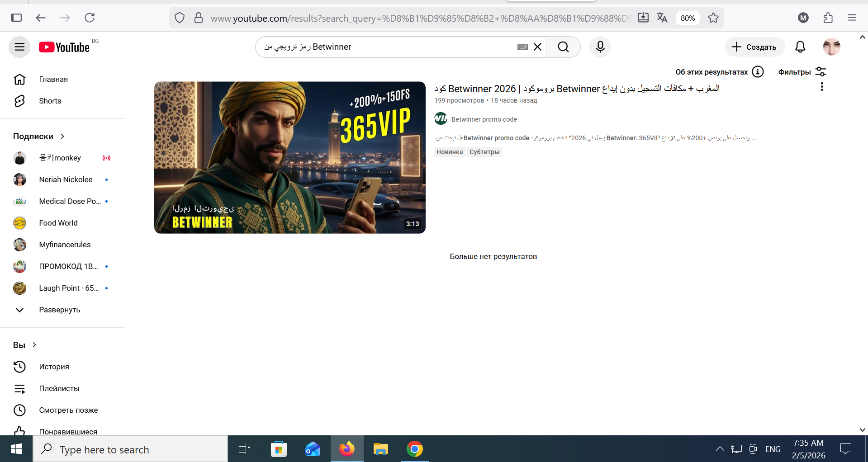Open the YouTube guide hamburger menu

pos(19,47)
